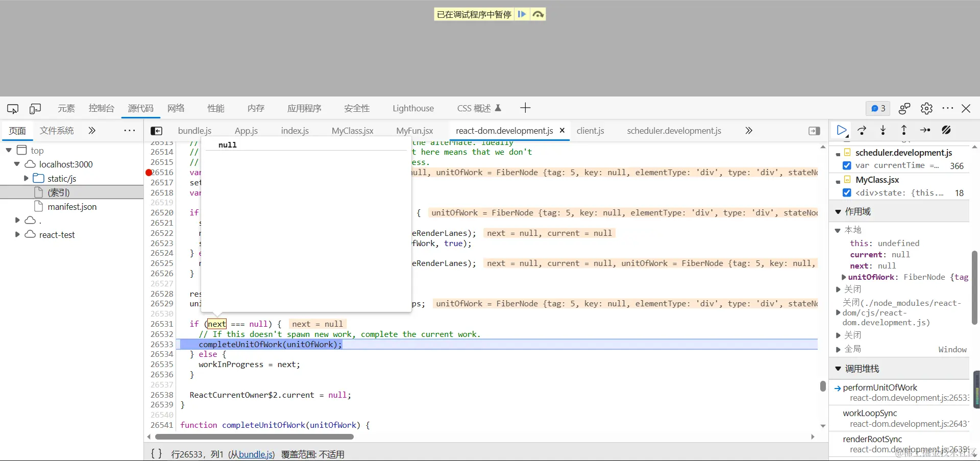Switch to the 控制台 tab
This screenshot has width=980, height=461.
(x=102, y=108)
